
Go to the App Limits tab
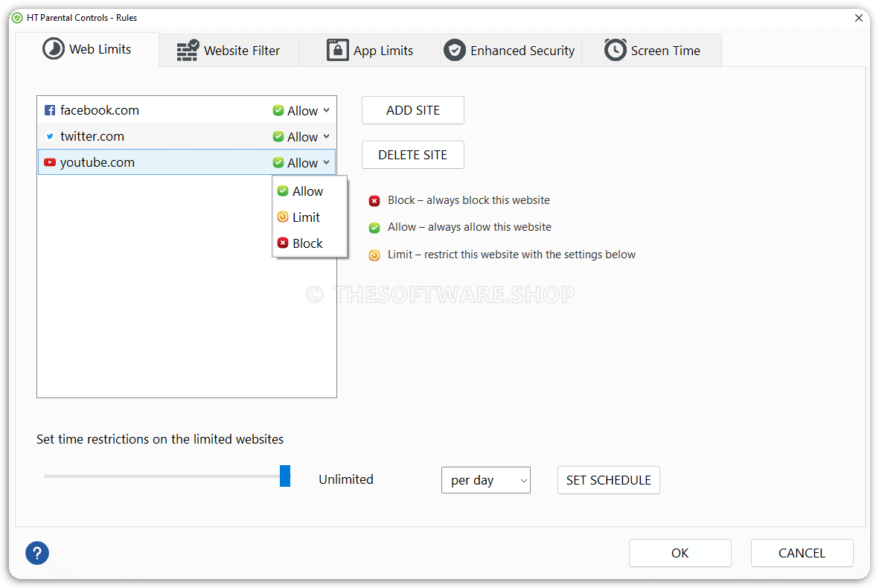click(x=370, y=51)
